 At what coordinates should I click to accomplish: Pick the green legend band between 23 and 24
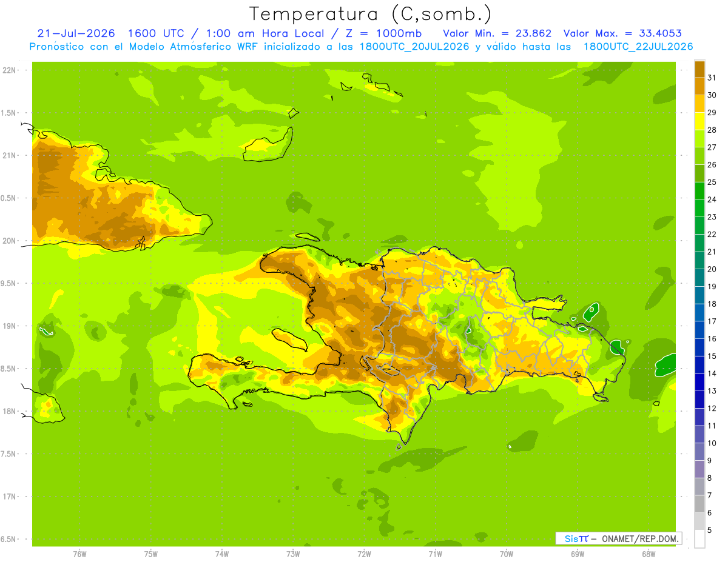click(x=699, y=208)
